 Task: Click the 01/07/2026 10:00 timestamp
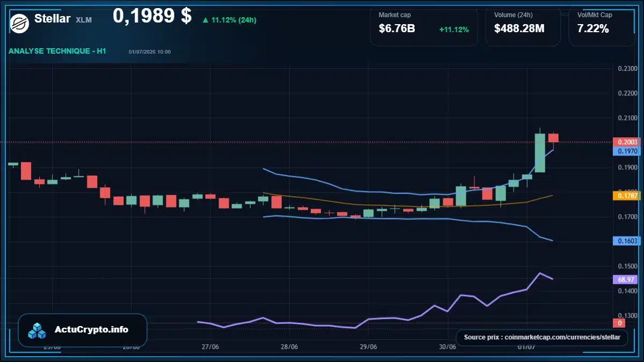(150, 52)
